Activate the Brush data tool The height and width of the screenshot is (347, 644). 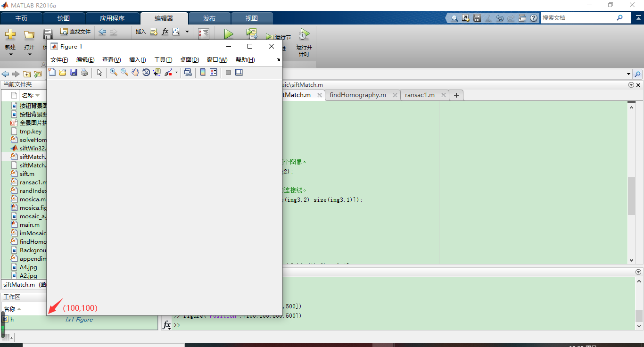168,72
